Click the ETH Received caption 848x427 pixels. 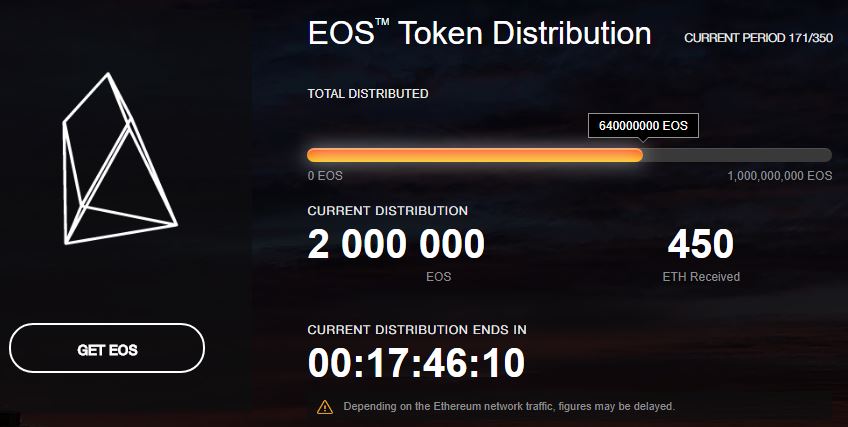click(701, 277)
